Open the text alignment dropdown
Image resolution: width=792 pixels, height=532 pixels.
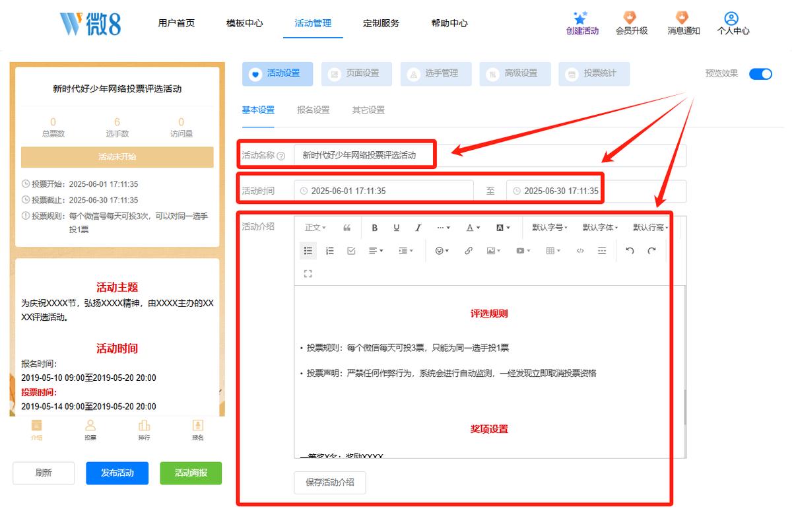tap(376, 251)
